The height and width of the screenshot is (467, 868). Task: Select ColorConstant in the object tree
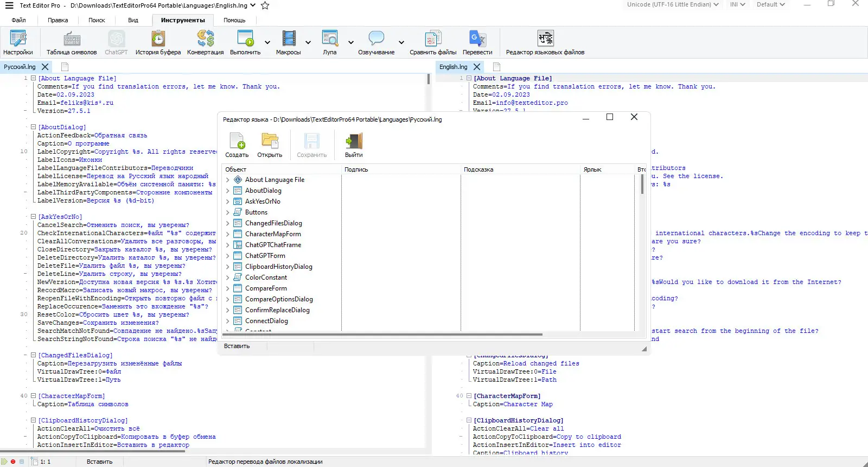266,277
